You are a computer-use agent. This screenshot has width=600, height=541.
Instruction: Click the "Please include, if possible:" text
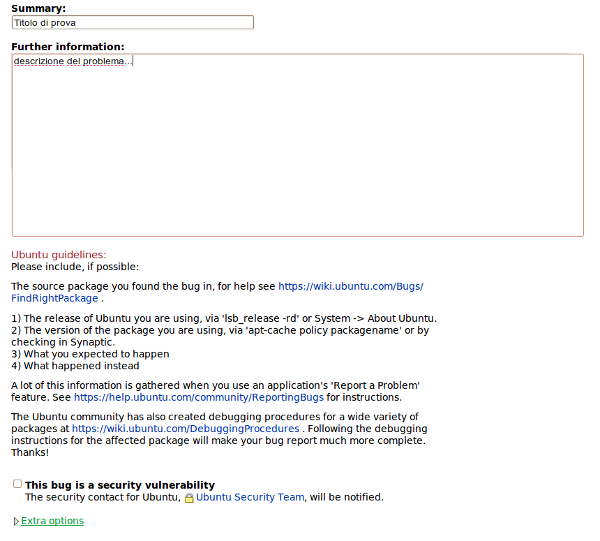[x=75, y=267]
